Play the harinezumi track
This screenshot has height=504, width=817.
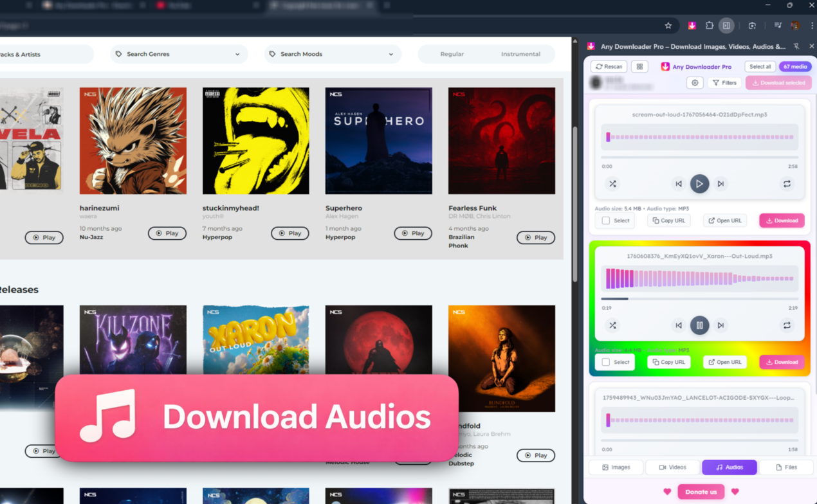point(167,233)
